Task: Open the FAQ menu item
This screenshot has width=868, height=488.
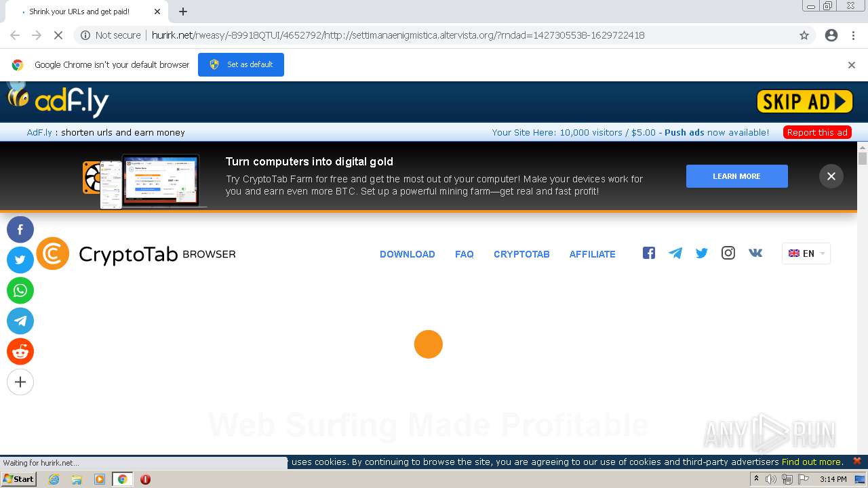Action: pos(465,254)
